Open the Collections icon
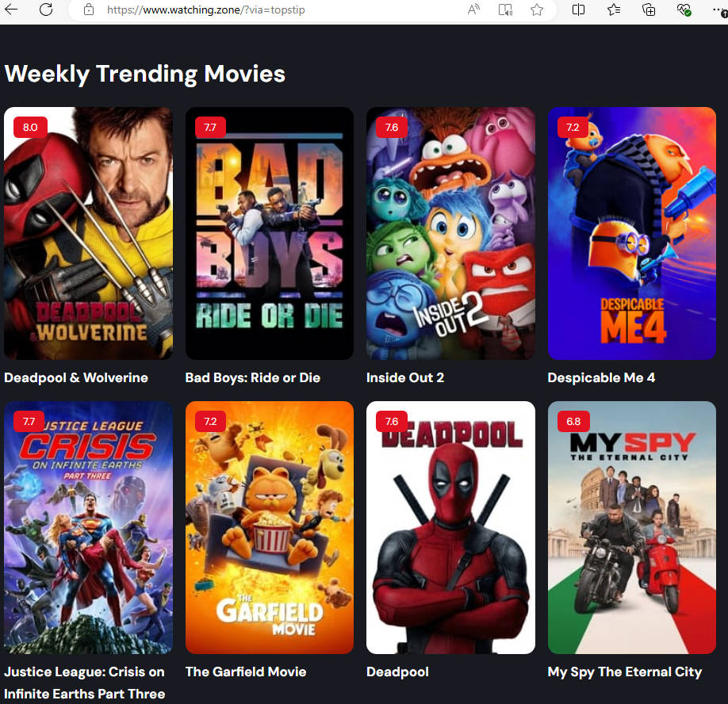 pyautogui.click(x=649, y=10)
